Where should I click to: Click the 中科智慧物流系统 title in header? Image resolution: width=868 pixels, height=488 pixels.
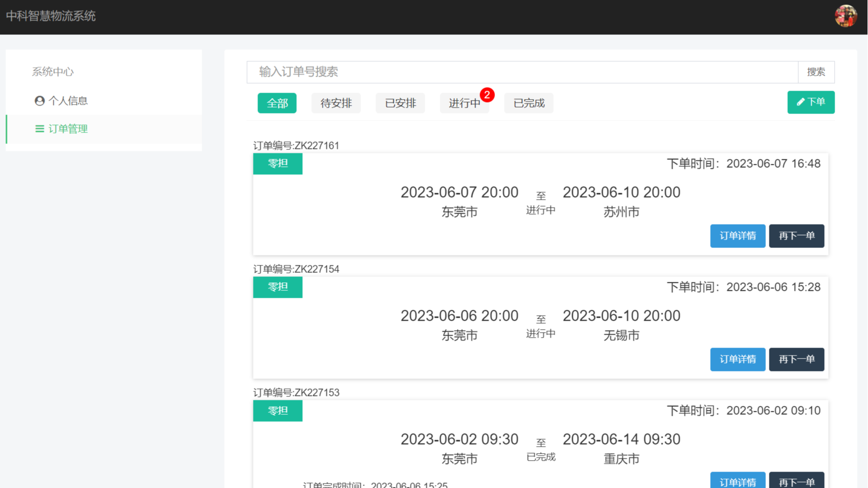click(51, 16)
